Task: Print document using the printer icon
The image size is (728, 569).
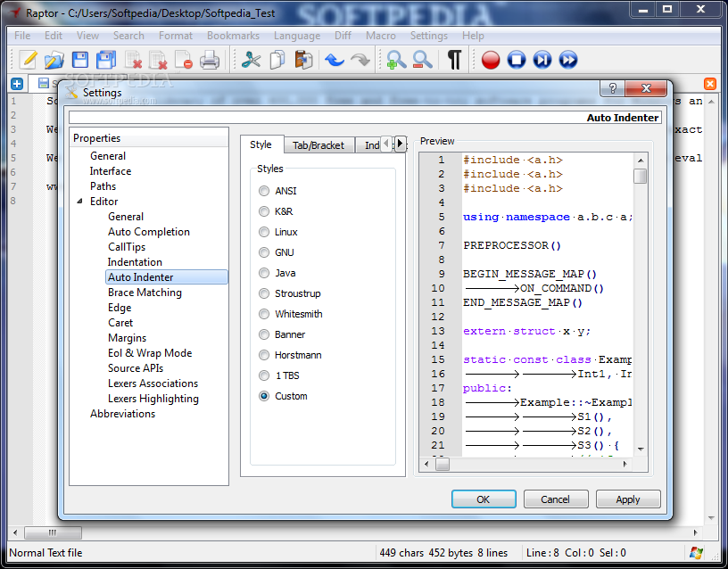Action: click(210, 60)
